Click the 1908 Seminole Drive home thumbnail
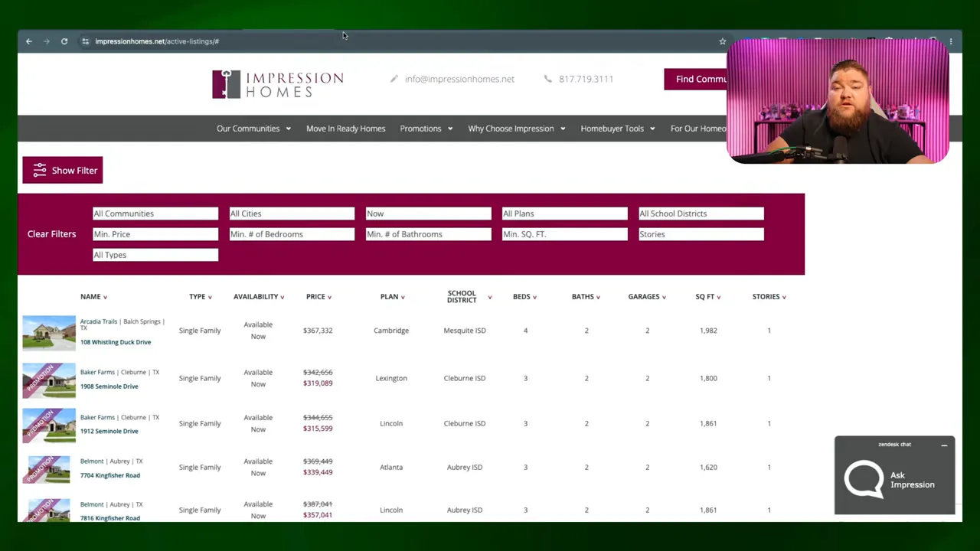Viewport: 980px width, 551px height. 49,380
